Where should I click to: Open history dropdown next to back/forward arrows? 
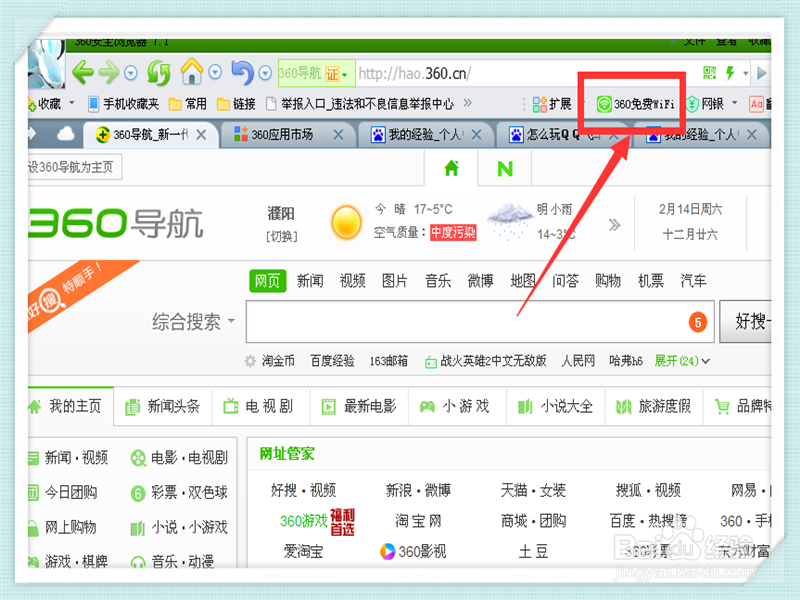click(x=131, y=73)
